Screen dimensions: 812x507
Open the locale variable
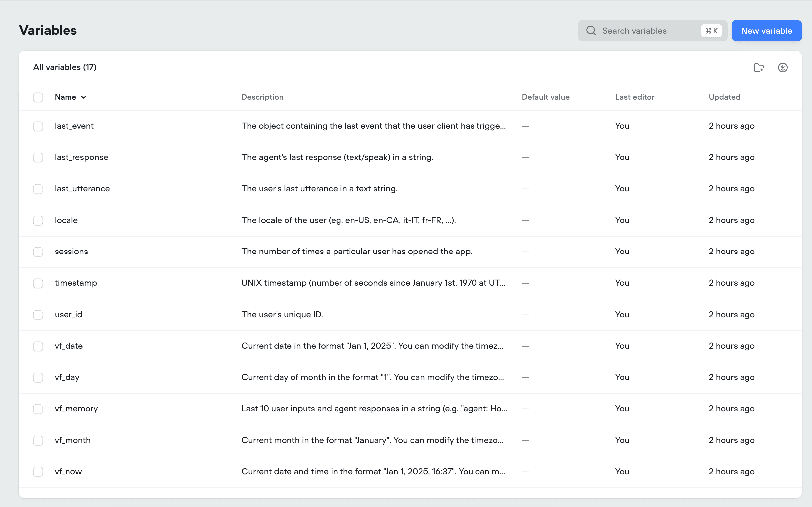point(66,220)
